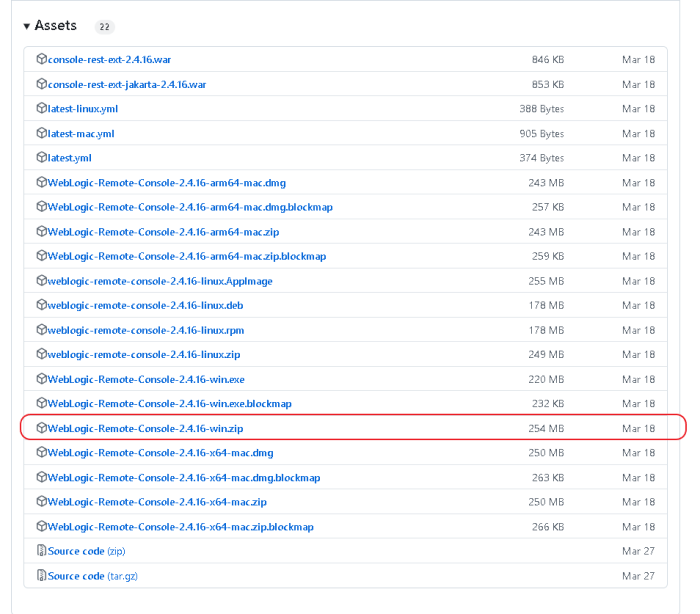Click package icon beside latest-linux.yml
This screenshot has width=700, height=614.
(x=42, y=108)
